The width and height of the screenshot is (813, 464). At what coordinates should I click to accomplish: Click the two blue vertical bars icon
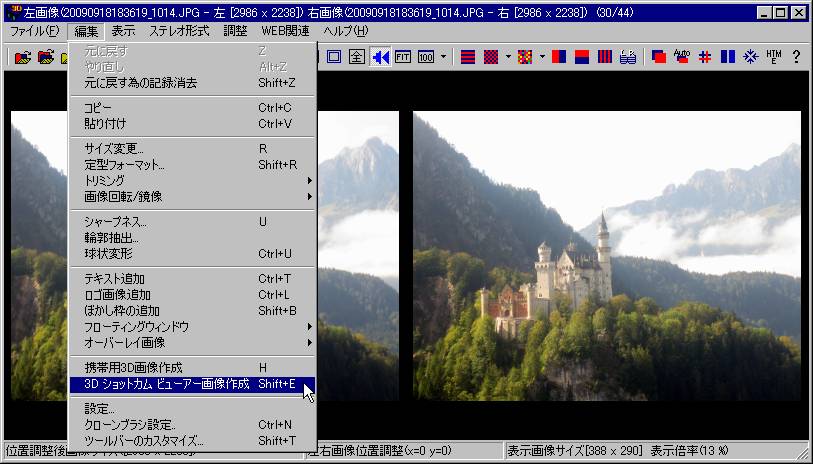[x=728, y=57]
